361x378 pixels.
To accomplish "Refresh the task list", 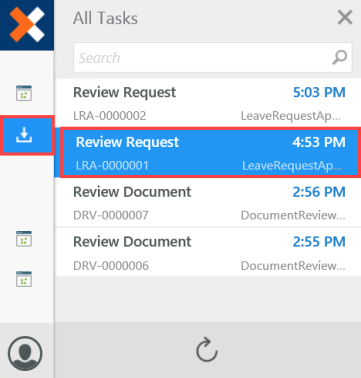I will point(207,350).
